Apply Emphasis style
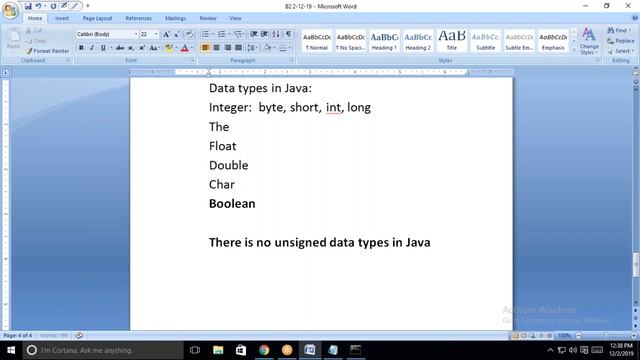The height and width of the screenshot is (360, 640). coord(553,41)
